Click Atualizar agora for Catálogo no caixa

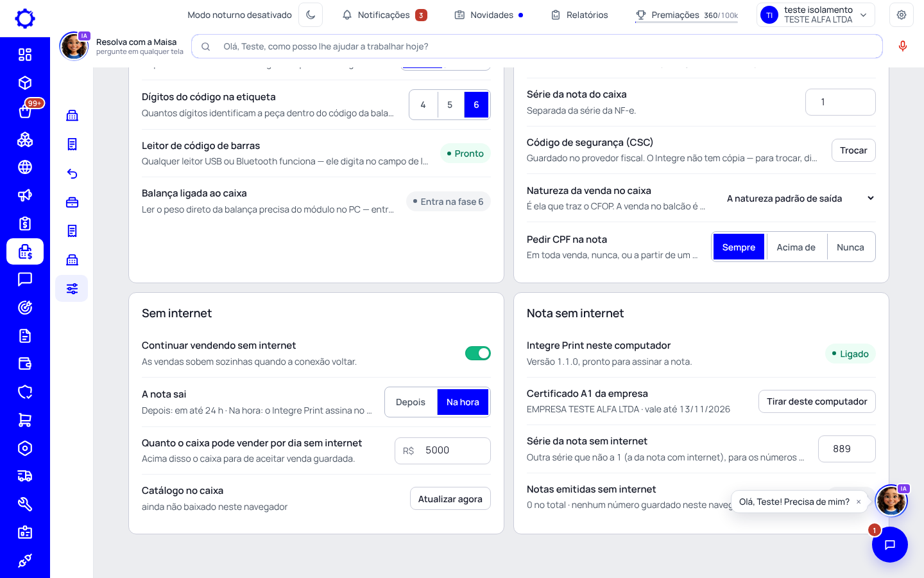click(x=450, y=499)
